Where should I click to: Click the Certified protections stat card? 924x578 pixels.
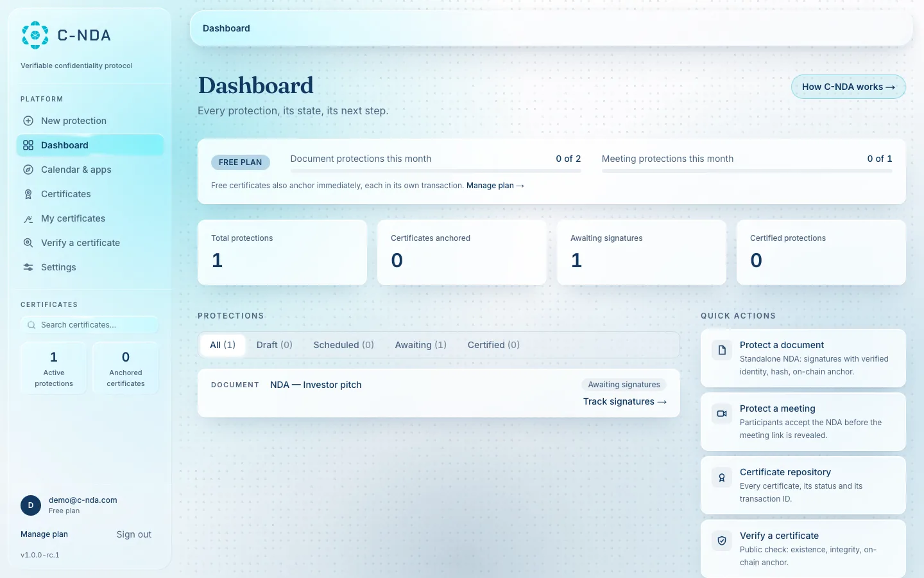point(821,252)
